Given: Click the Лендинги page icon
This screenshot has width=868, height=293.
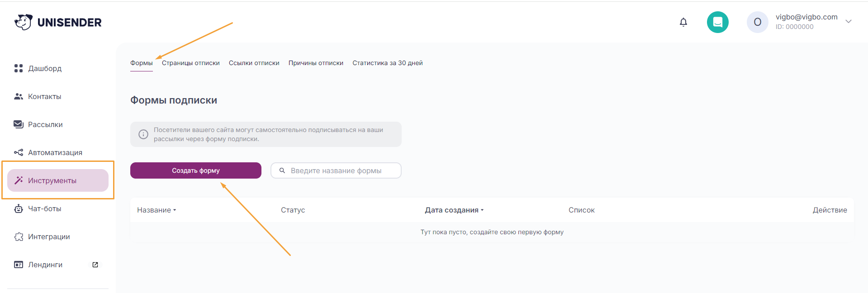Looking at the screenshot, I should click(19, 265).
